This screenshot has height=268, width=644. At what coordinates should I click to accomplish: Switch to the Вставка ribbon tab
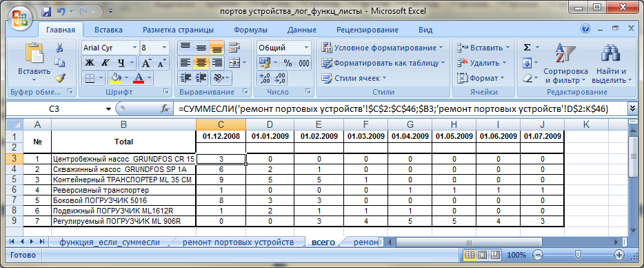point(108,30)
